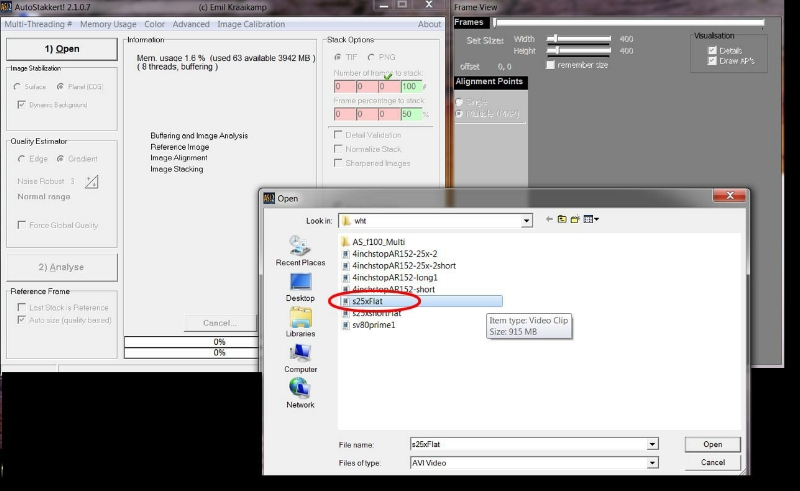The width and height of the screenshot is (800, 491).
Task: Expand the File name dropdown
Action: (x=652, y=443)
